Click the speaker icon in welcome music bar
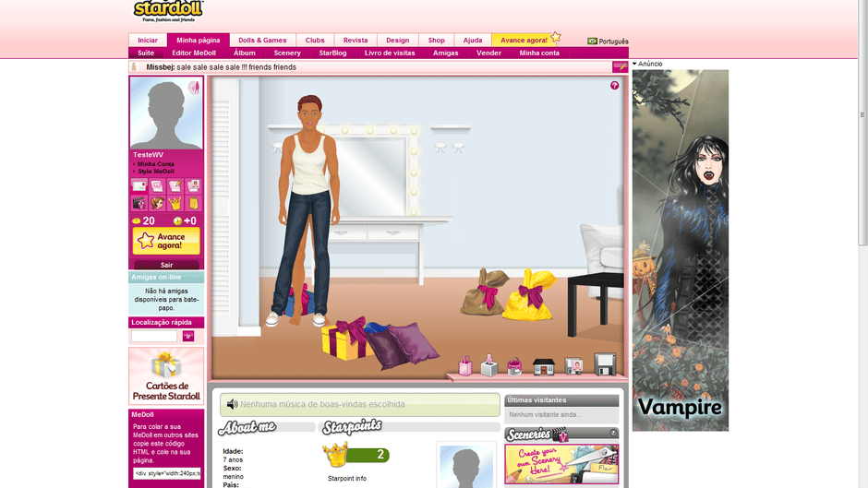 click(x=232, y=404)
